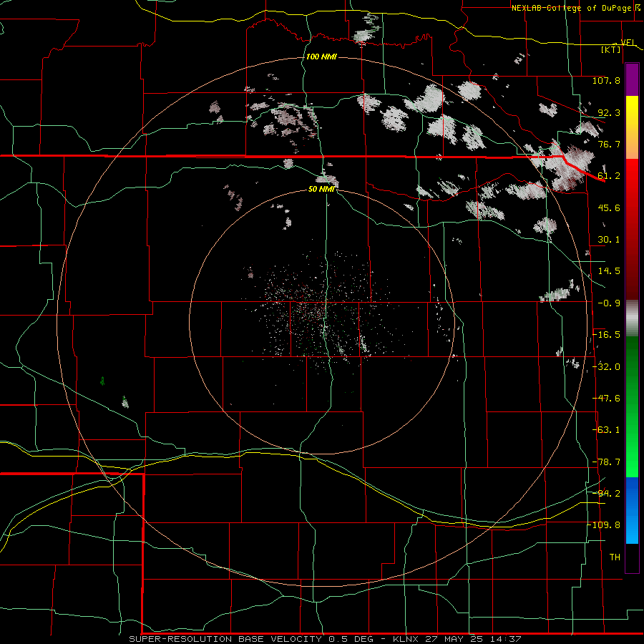Click the KLNX radar site identifier
The image size is (644, 644).
[x=406, y=639]
